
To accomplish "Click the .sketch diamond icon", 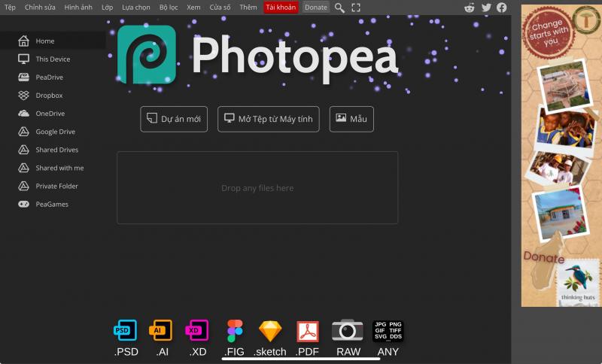I will coord(270,331).
